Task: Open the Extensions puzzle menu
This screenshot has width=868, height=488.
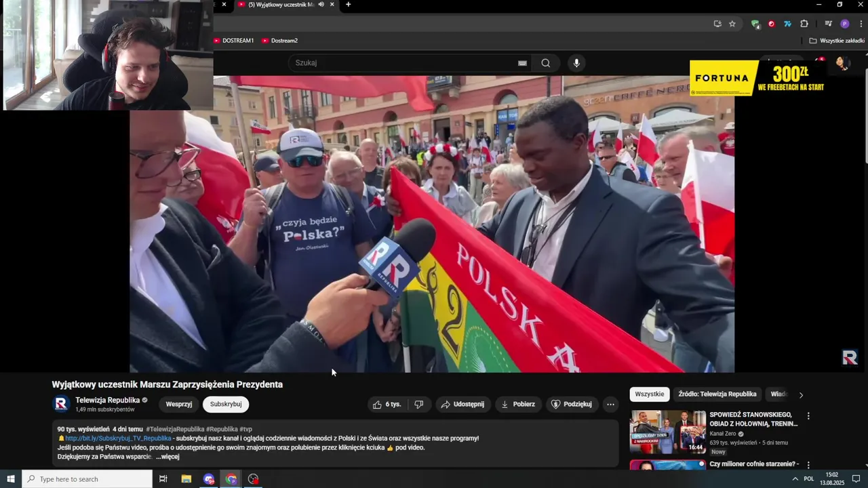Action: point(804,24)
